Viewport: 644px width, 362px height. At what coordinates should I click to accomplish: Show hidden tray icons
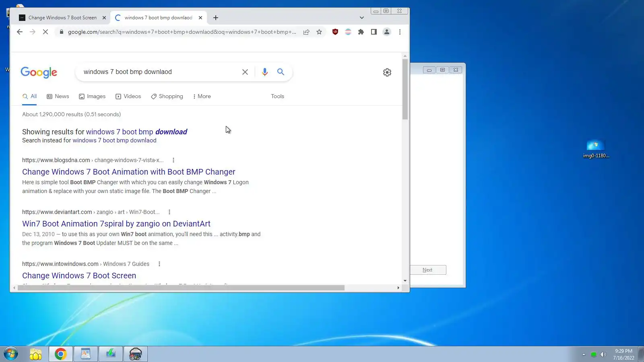click(x=584, y=354)
